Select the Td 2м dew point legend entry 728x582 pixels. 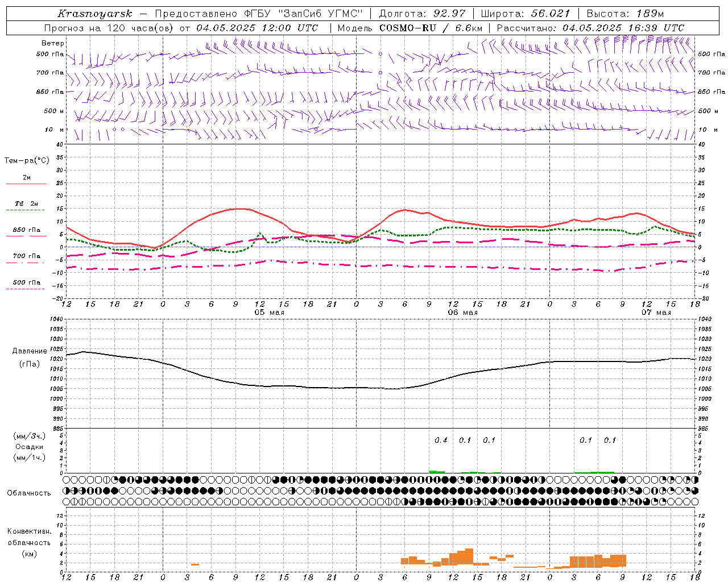click(27, 203)
